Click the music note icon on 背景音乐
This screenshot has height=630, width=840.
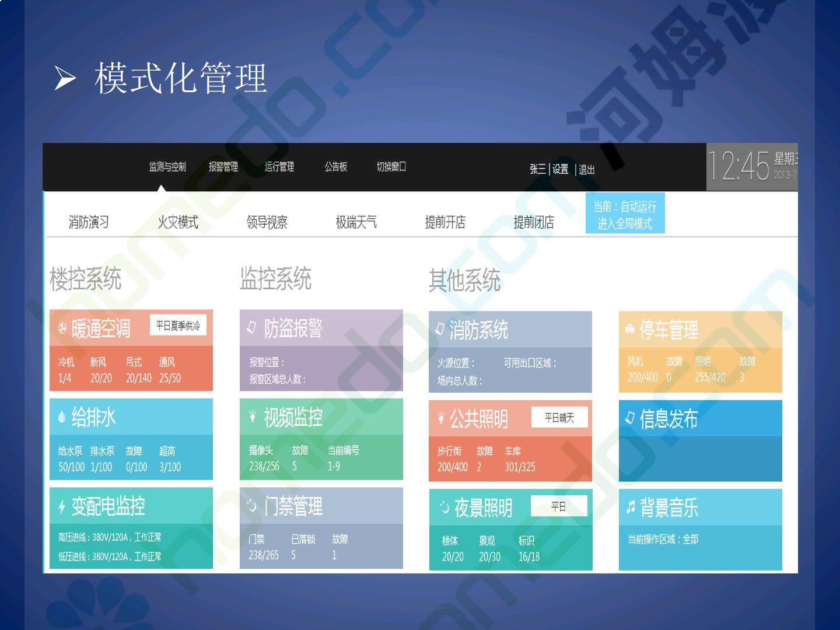tap(630, 508)
